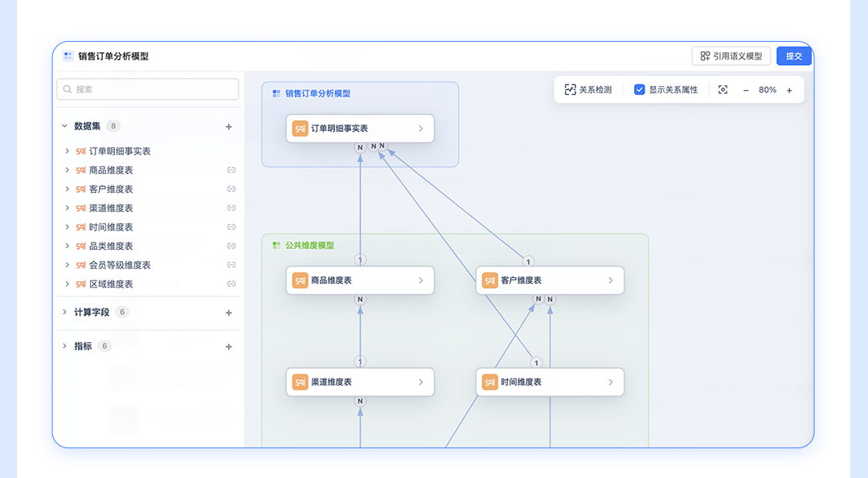Click the 数据集 count badge 8
Image resolution: width=868 pixels, height=478 pixels.
point(113,125)
